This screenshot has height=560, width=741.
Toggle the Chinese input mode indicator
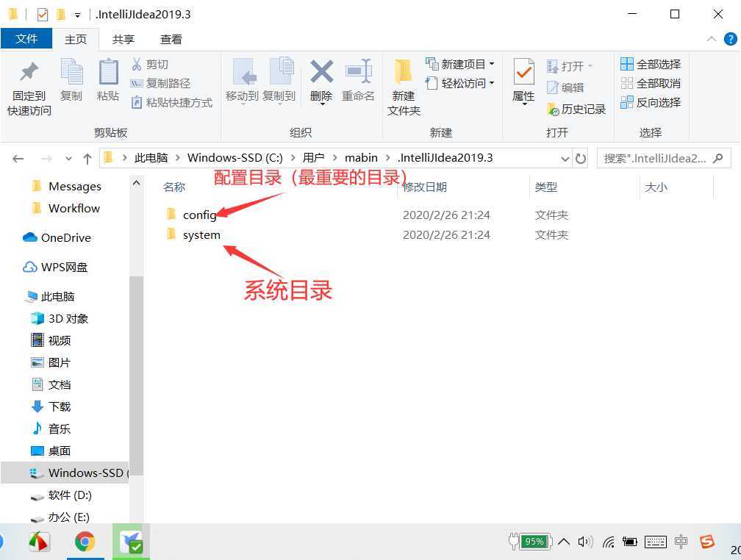(681, 542)
